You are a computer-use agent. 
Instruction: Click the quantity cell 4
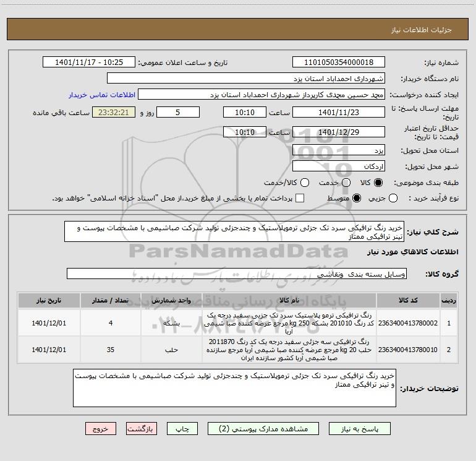pos(111,323)
